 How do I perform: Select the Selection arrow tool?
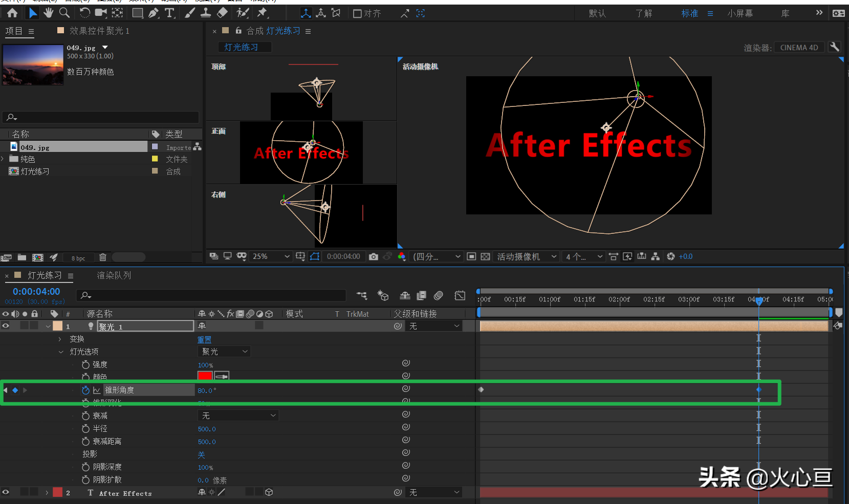[x=32, y=13]
